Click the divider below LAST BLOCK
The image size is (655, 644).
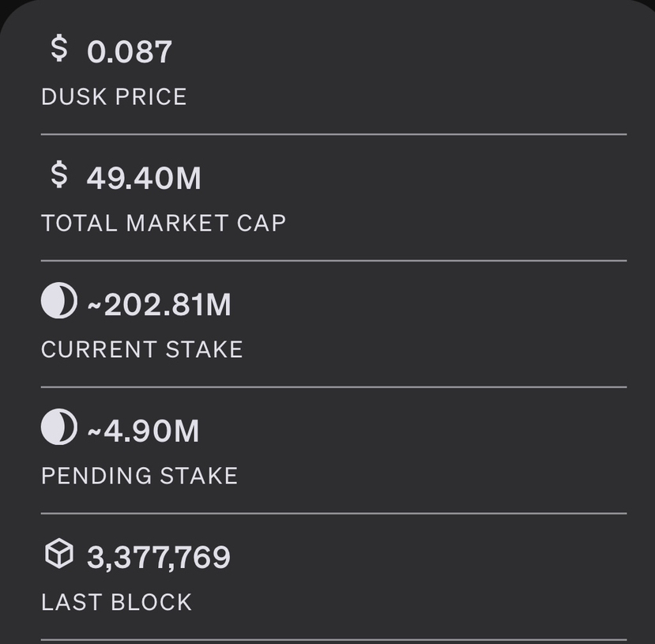pos(333,639)
